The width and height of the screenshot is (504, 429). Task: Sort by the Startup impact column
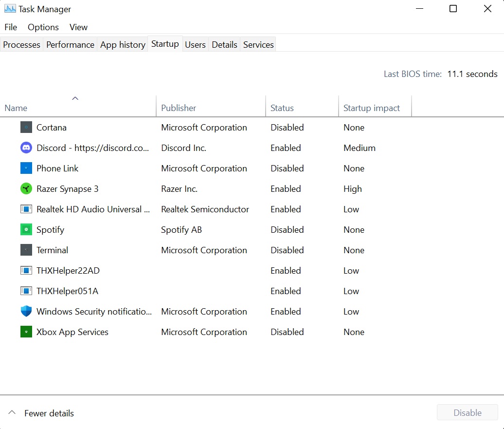[x=372, y=108]
